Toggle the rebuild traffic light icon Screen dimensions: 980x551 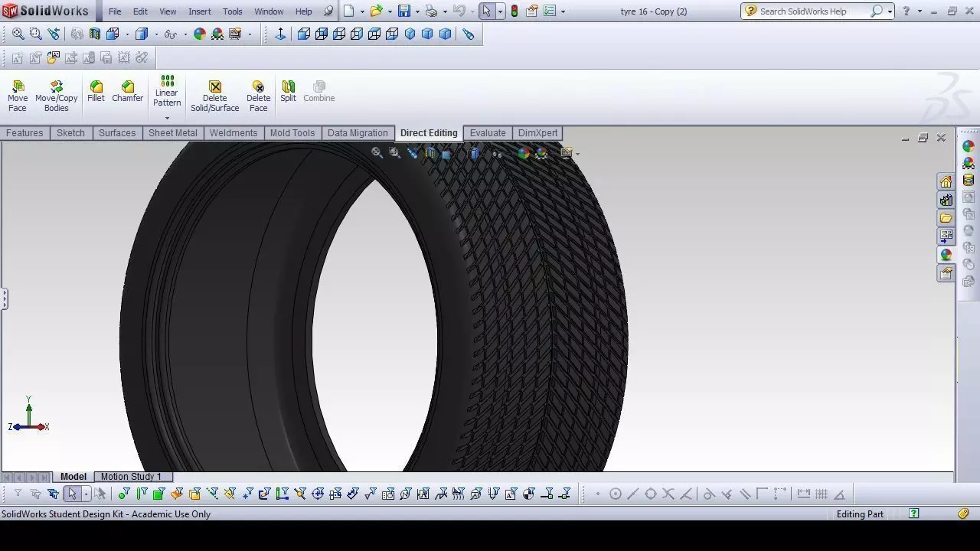coord(514,11)
